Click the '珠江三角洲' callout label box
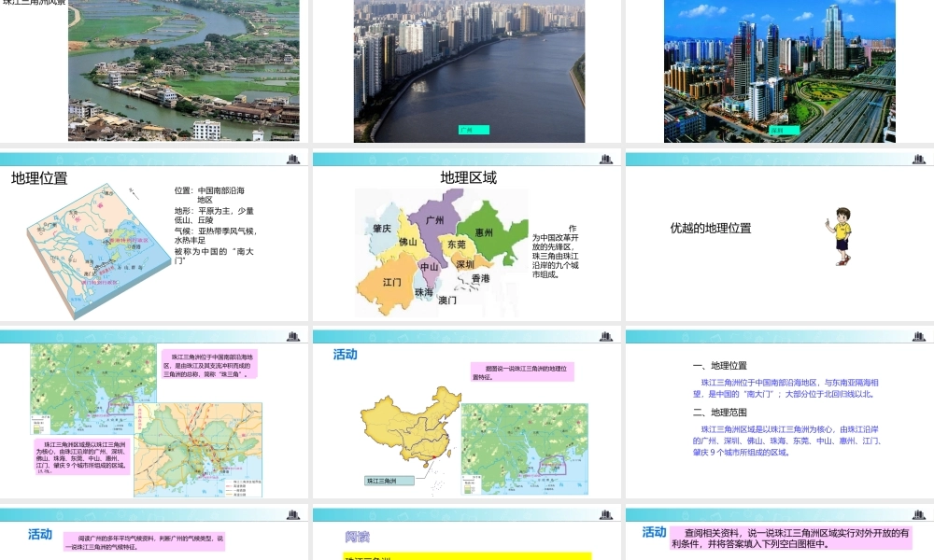The height and width of the screenshot is (560, 934). 389,481
